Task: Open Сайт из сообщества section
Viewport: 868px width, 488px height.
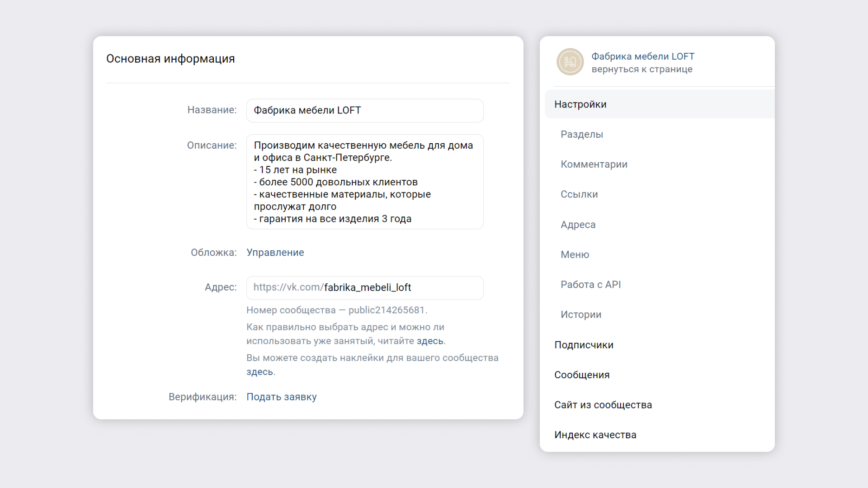Action: (603, 405)
